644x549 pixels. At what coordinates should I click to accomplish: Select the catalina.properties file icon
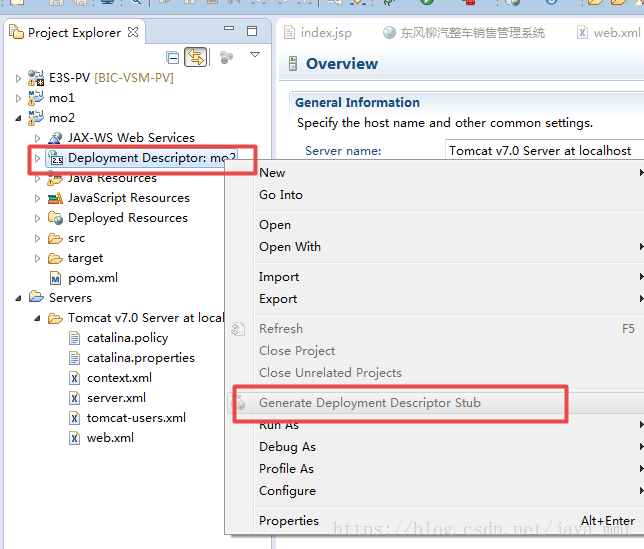(x=74, y=358)
